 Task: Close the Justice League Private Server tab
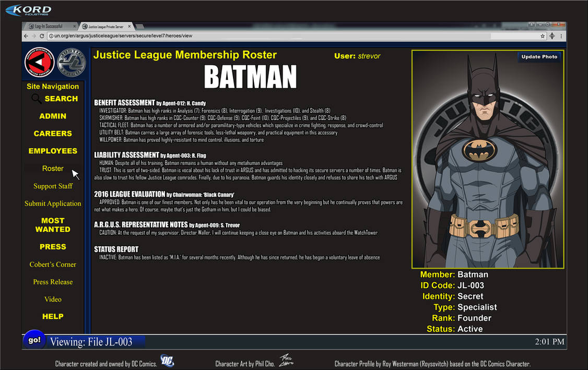(x=130, y=26)
